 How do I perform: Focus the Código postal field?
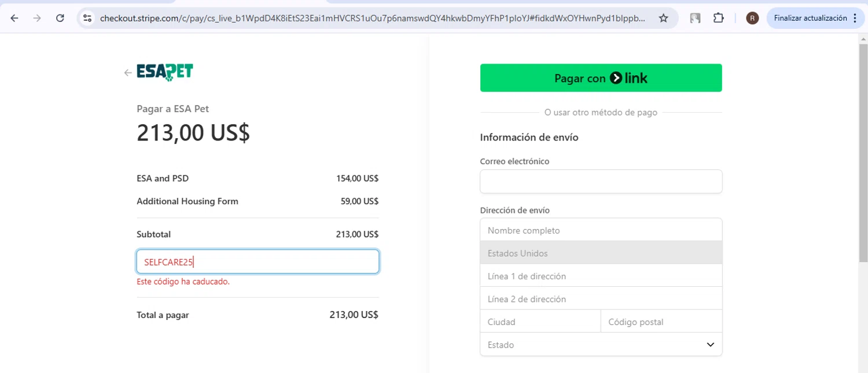tap(661, 322)
